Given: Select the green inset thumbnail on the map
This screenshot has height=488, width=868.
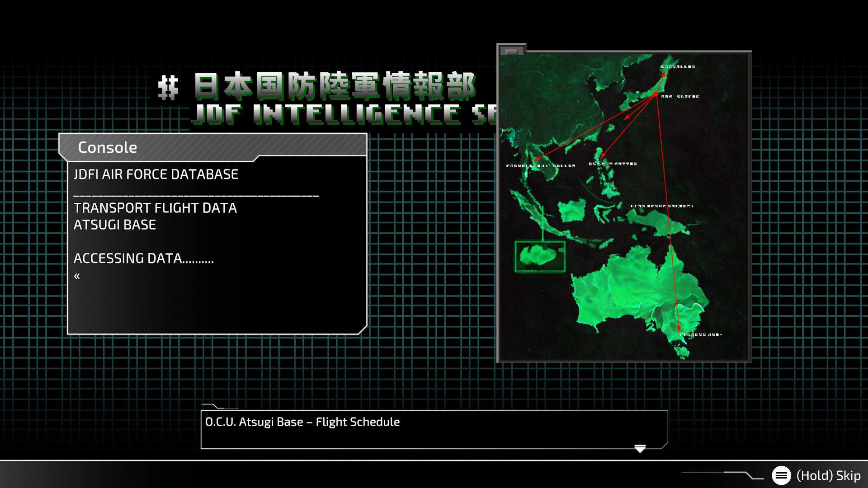Looking at the screenshot, I should tap(539, 255).
